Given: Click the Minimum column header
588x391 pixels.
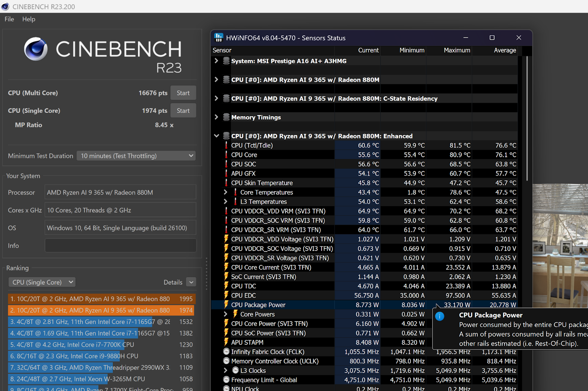Looking at the screenshot, I should click(x=403, y=50).
